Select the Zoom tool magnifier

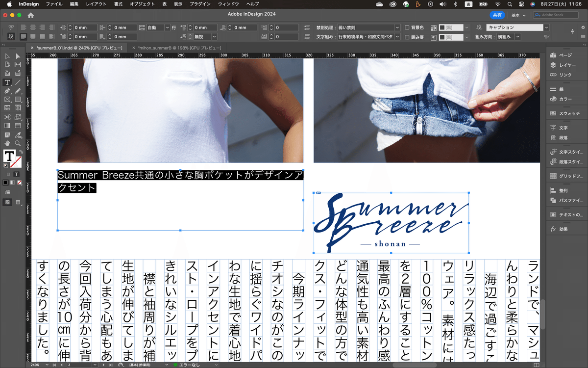coord(18,143)
